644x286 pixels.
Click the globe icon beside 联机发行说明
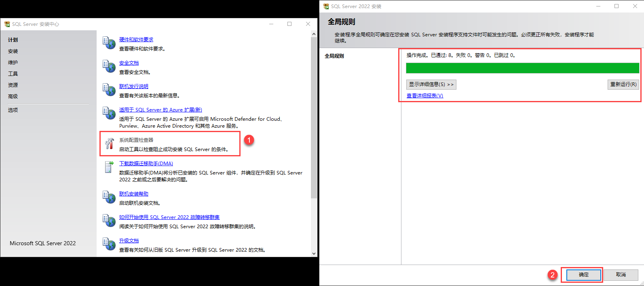point(109,90)
